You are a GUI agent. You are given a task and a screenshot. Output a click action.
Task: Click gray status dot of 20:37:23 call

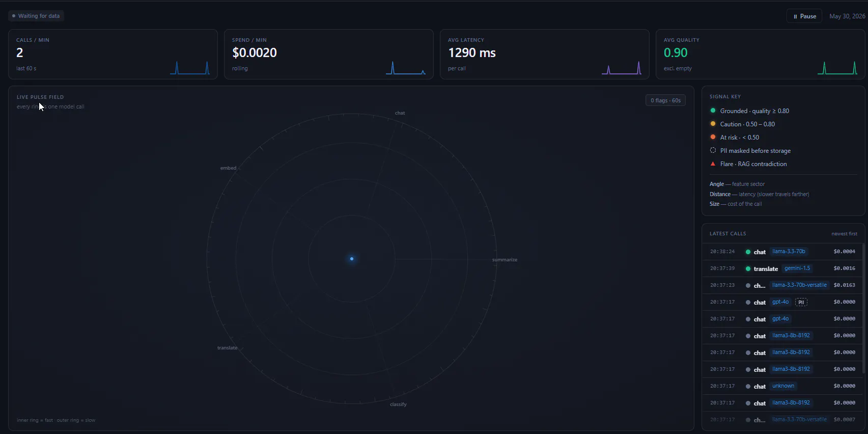click(x=748, y=285)
